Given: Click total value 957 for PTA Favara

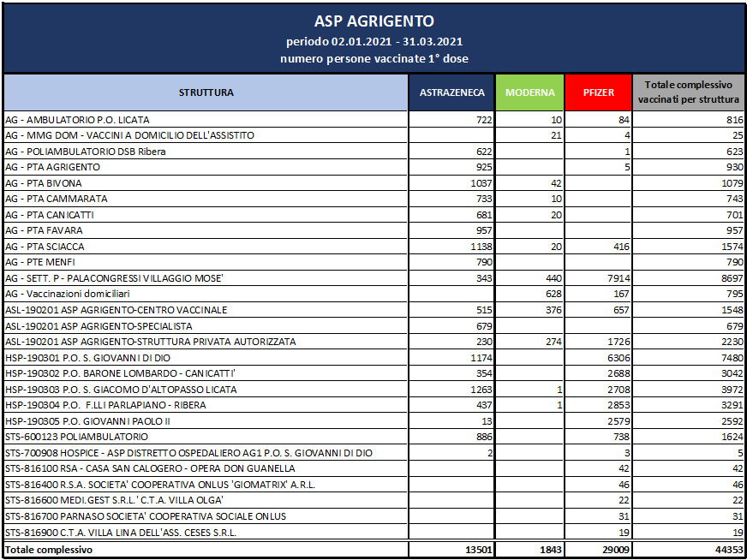Looking at the screenshot, I should [x=736, y=230].
